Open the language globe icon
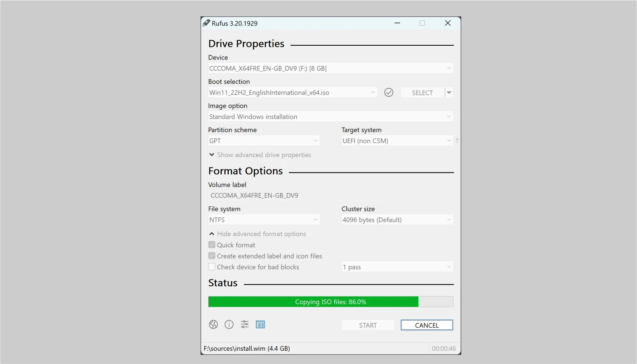The image size is (637, 364). [x=213, y=324]
